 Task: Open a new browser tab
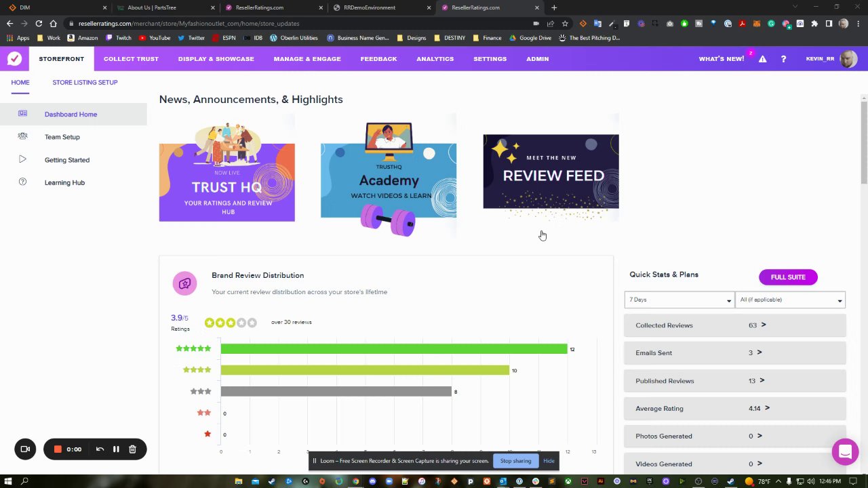pyautogui.click(x=554, y=7)
